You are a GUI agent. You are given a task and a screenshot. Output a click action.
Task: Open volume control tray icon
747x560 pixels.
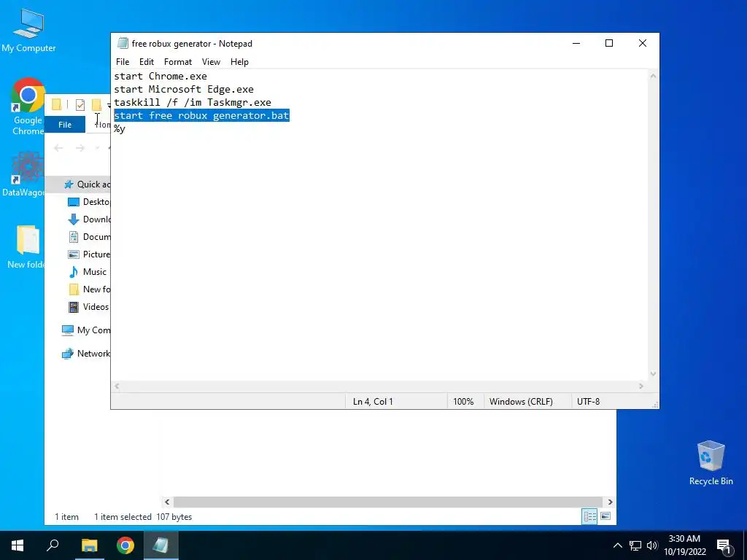click(652, 545)
